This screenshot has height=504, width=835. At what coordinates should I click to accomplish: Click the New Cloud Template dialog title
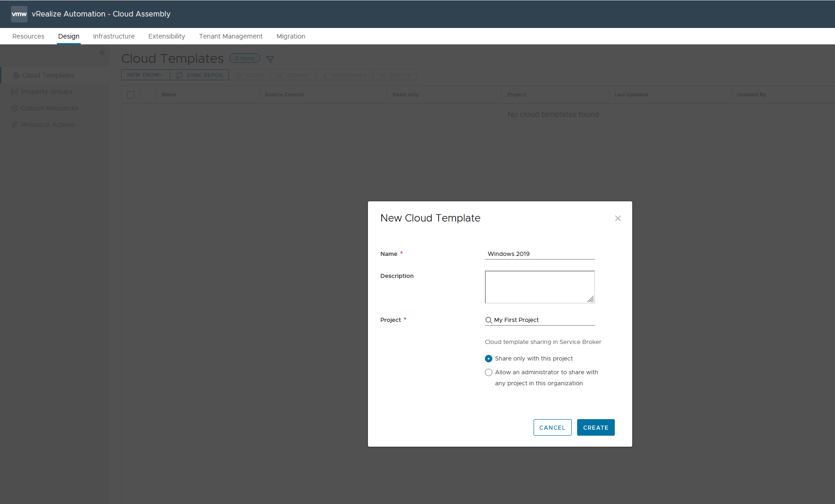coord(430,218)
